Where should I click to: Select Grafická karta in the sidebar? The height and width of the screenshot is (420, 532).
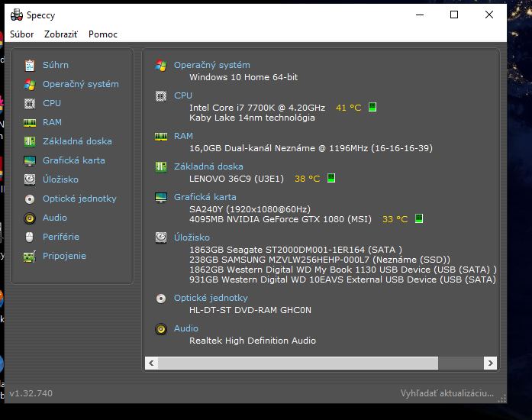(x=73, y=160)
